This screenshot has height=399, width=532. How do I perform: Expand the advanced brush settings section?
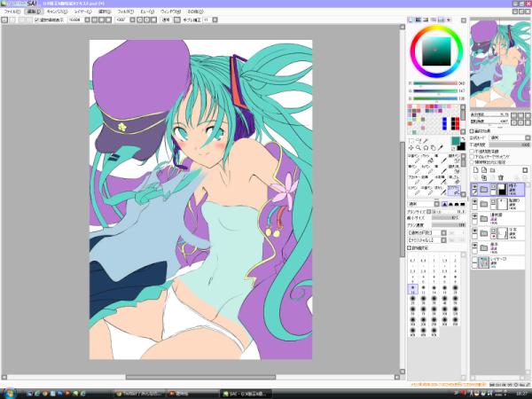pyautogui.click(x=409, y=248)
